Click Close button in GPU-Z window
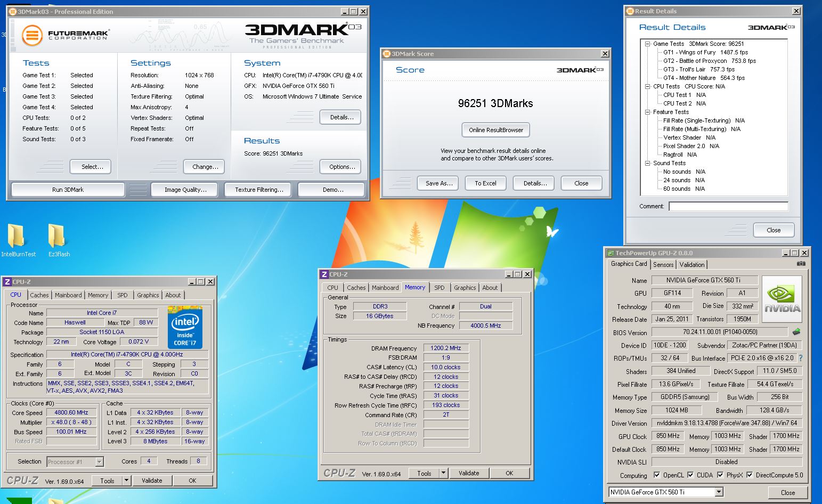822x504 pixels. pos(788,493)
